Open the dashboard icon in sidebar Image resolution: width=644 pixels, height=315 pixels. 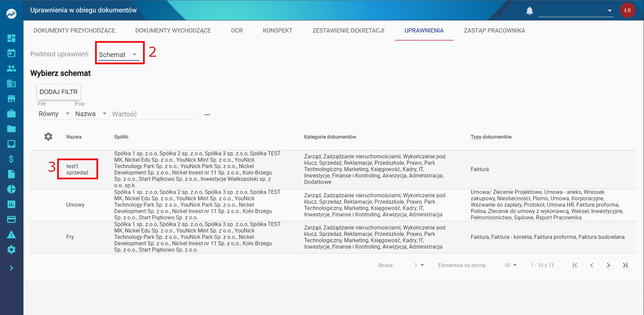pyautogui.click(x=11, y=38)
